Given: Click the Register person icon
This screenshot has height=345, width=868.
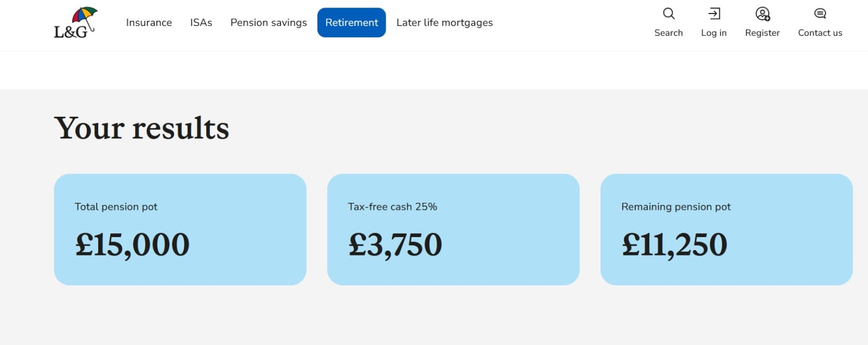Looking at the screenshot, I should [x=762, y=14].
